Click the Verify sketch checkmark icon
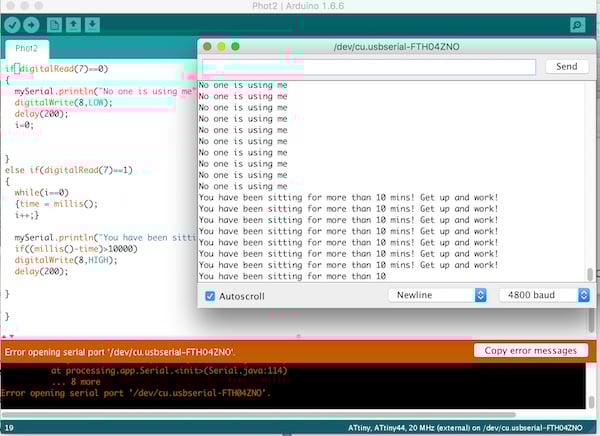 (x=12, y=24)
